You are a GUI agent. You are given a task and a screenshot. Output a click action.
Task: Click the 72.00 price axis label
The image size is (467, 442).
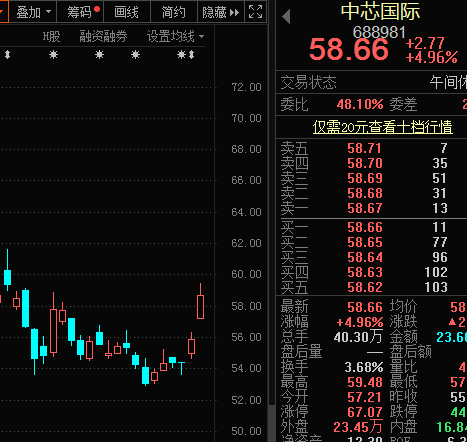(x=246, y=87)
